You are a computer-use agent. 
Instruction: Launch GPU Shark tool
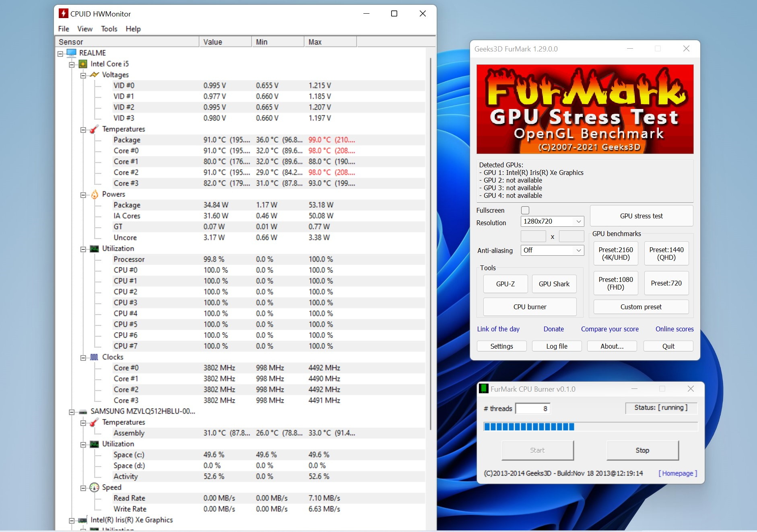click(x=554, y=284)
